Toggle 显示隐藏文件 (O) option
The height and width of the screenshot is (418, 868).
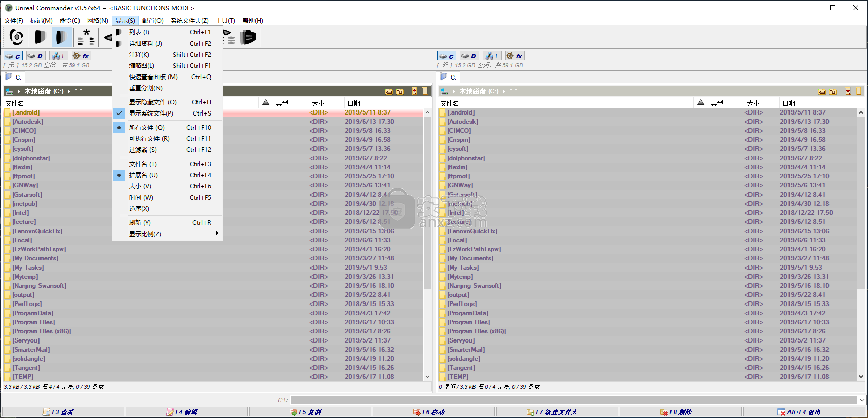point(168,102)
